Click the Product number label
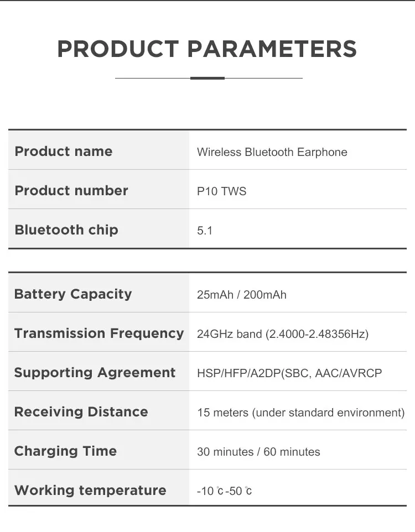The height and width of the screenshot is (532, 415). [x=71, y=191]
